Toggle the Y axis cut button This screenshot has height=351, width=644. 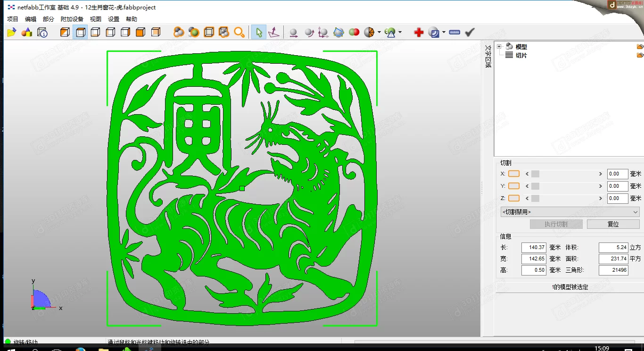[514, 186]
